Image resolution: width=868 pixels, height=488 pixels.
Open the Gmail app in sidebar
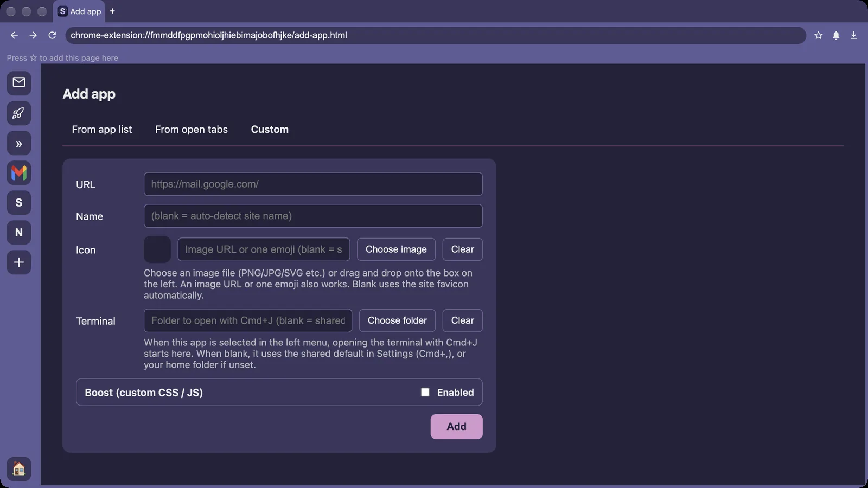pyautogui.click(x=19, y=173)
